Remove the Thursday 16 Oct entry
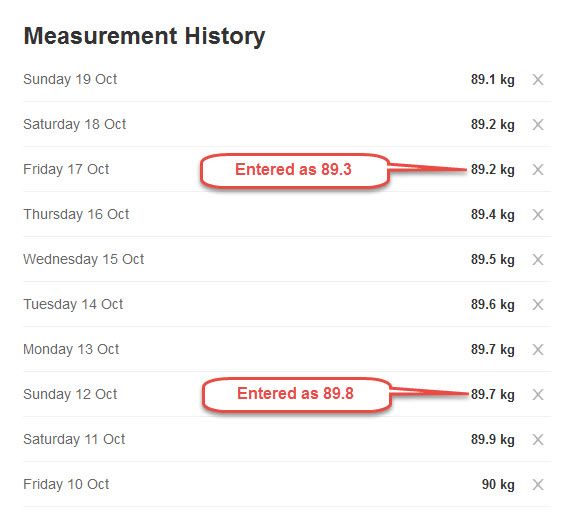 (538, 214)
